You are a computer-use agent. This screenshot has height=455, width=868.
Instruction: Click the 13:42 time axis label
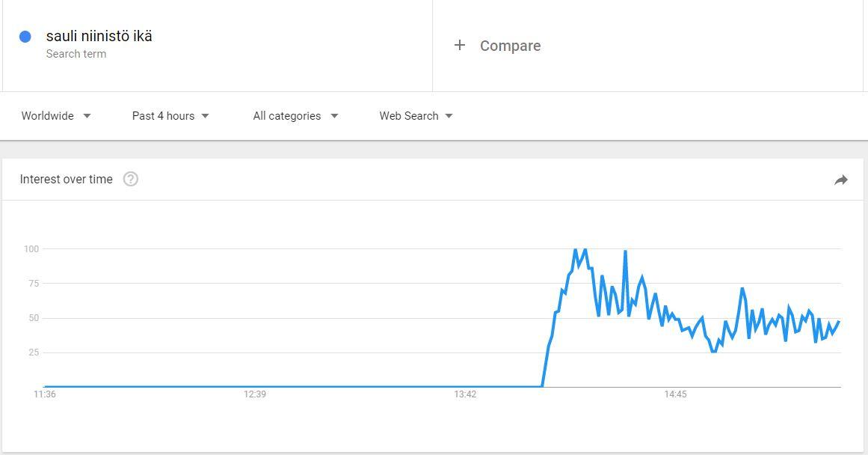(x=465, y=394)
